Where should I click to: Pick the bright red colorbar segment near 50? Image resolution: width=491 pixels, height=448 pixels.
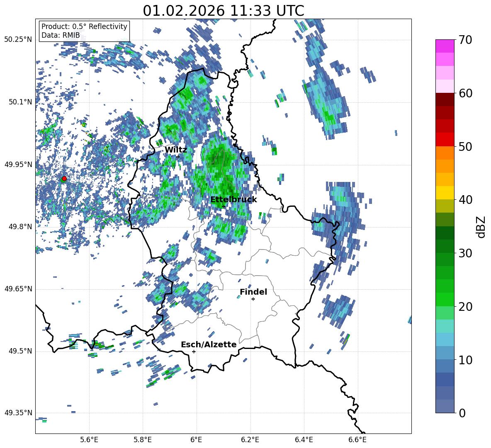click(445, 140)
